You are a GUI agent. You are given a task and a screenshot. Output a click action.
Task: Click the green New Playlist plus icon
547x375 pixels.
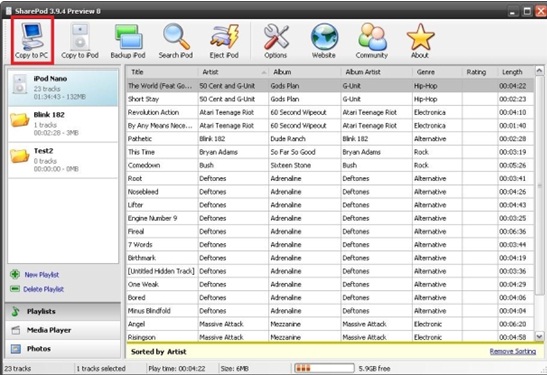[15, 275]
